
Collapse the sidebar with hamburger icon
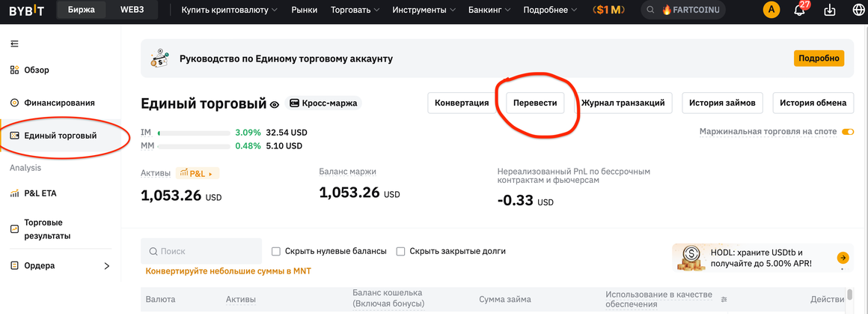14,43
